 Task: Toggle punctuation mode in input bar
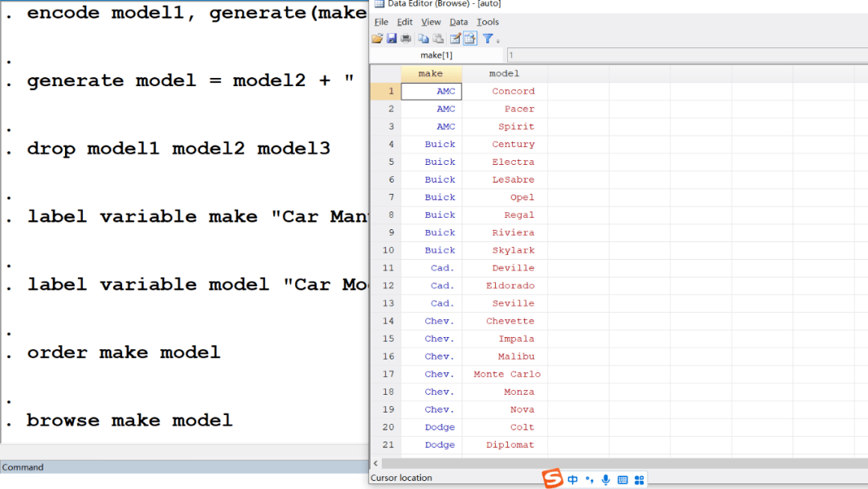click(589, 479)
